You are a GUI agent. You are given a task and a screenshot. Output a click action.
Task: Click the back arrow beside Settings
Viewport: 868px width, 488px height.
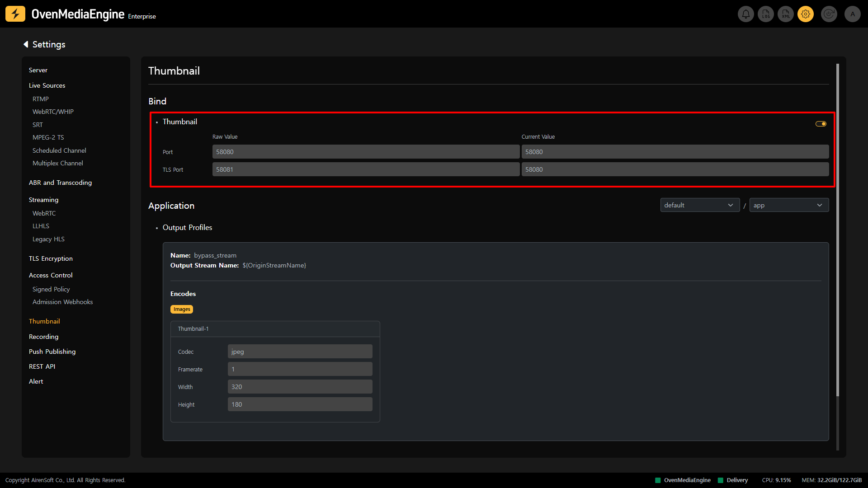[x=26, y=44]
